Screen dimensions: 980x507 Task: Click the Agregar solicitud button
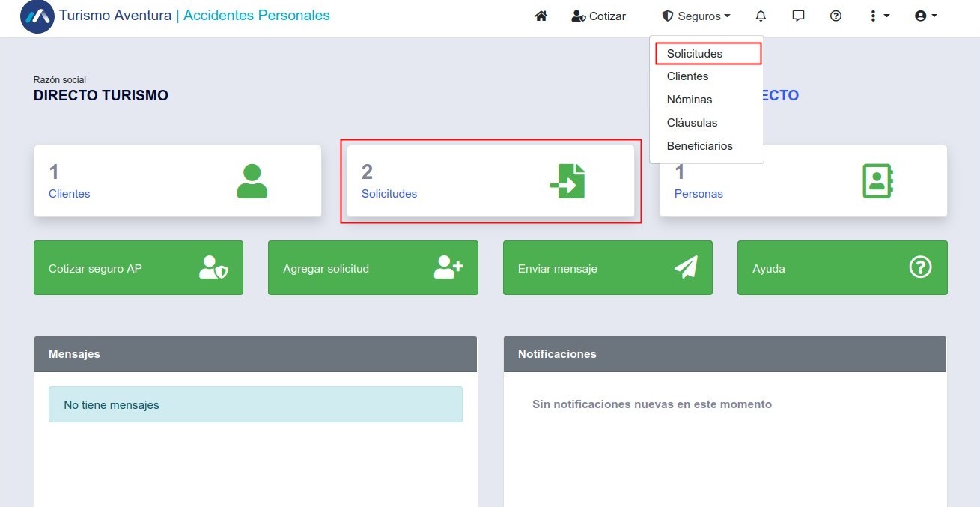(373, 268)
